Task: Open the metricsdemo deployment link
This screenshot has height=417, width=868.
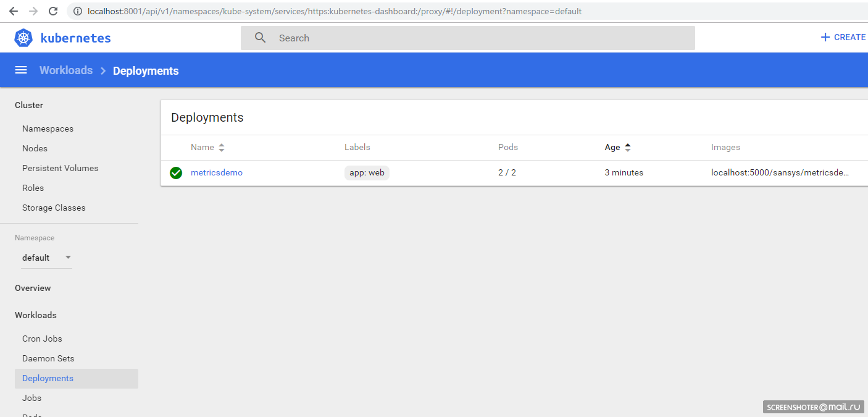Action: coord(217,173)
